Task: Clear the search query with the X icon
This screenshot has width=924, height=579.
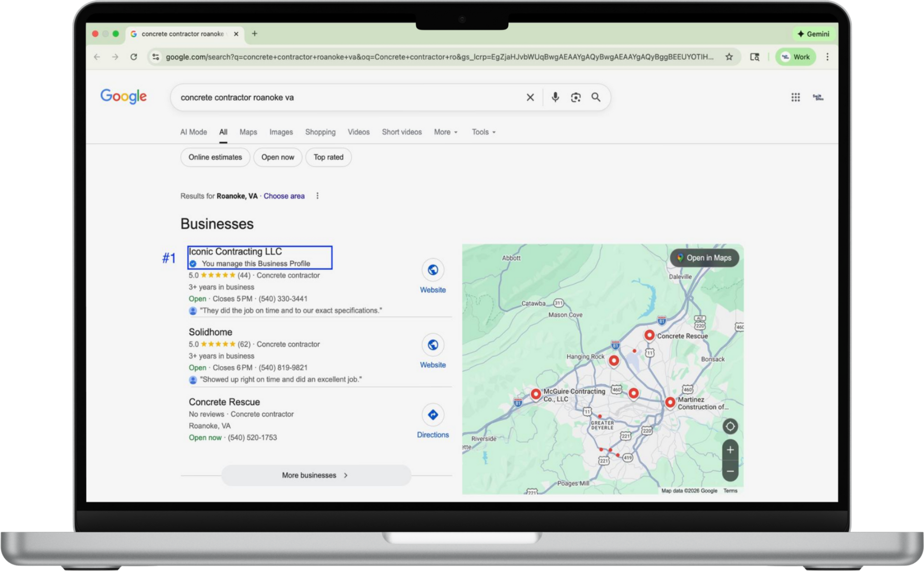Action: click(x=530, y=97)
